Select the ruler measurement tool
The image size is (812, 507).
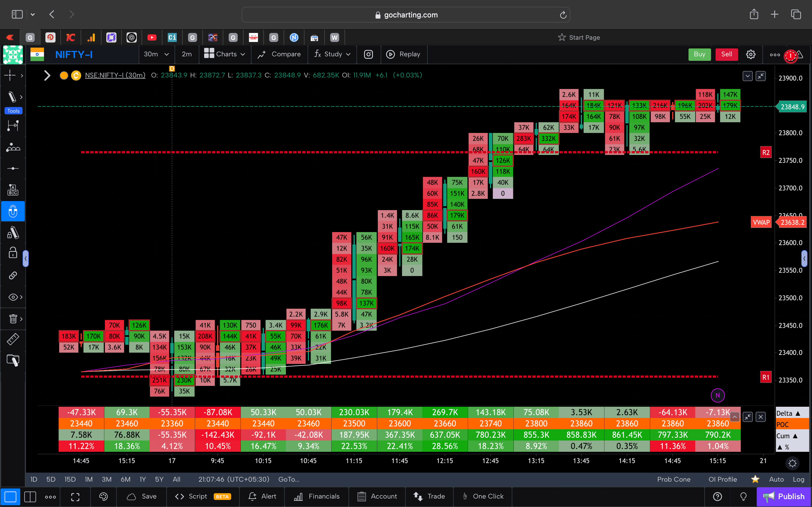[x=13, y=339]
